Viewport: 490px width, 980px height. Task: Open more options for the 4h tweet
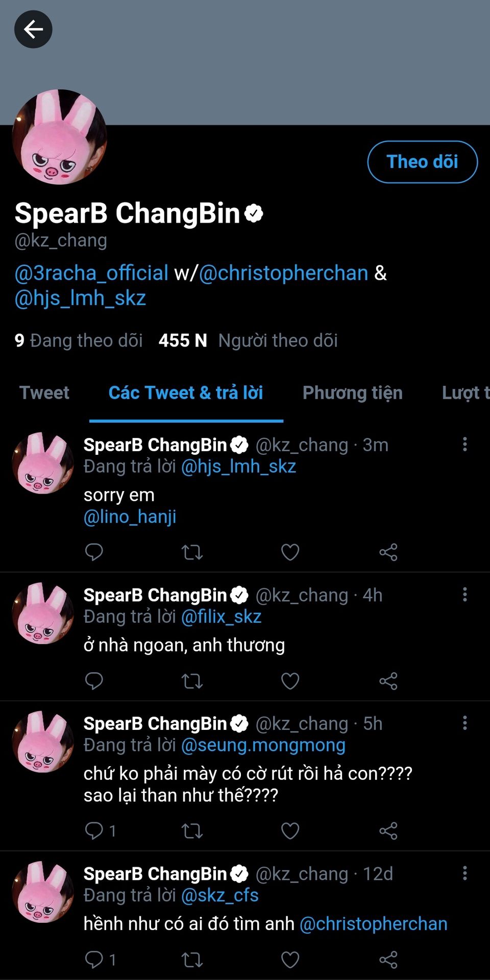464,594
